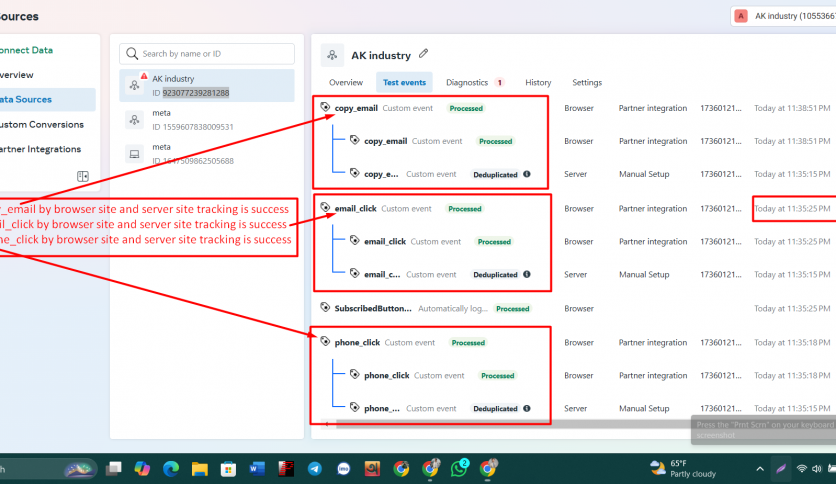Click the pencil edit icon beside AK industry title
This screenshot has width=836, height=484.
(x=423, y=53)
